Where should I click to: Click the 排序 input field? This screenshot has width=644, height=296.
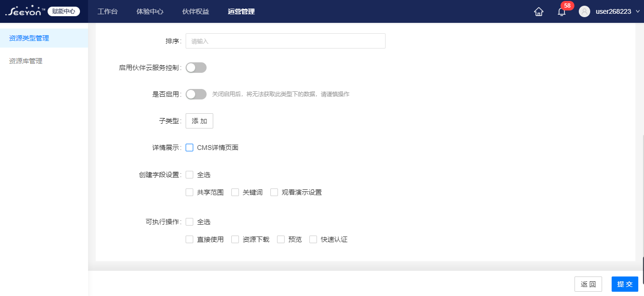pyautogui.click(x=286, y=41)
